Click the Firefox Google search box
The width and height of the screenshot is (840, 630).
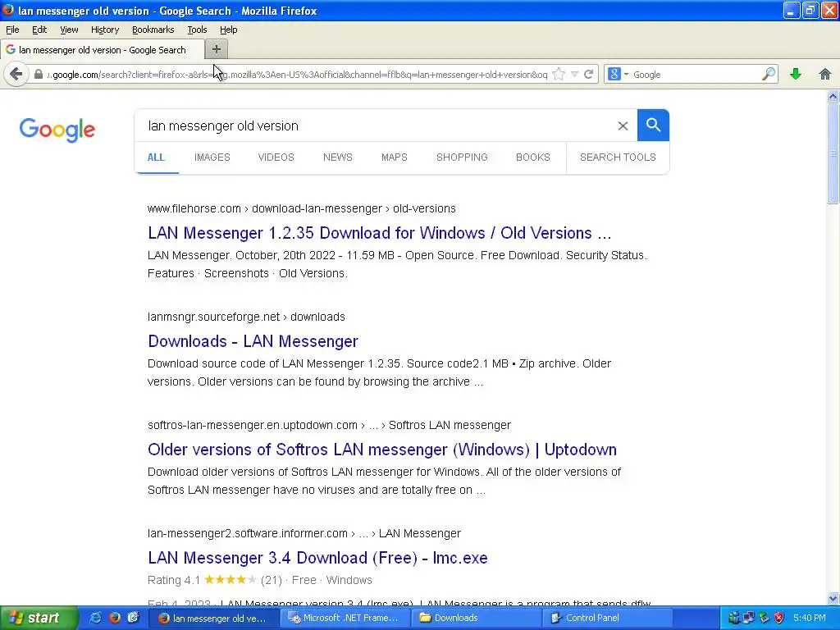coord(696,75)
